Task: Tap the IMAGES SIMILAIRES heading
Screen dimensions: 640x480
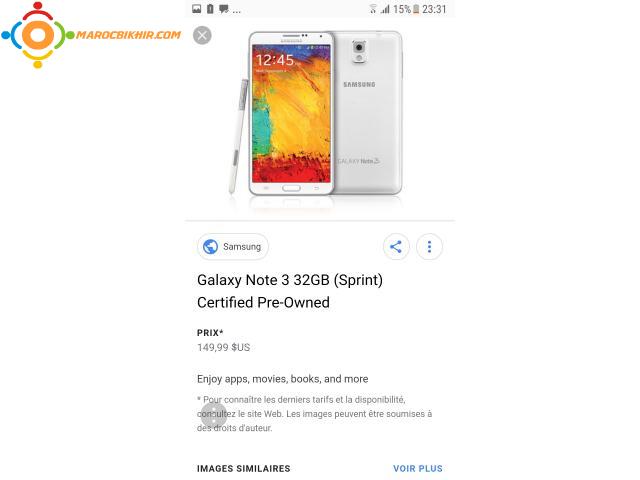Action: (x=244, y=469)
